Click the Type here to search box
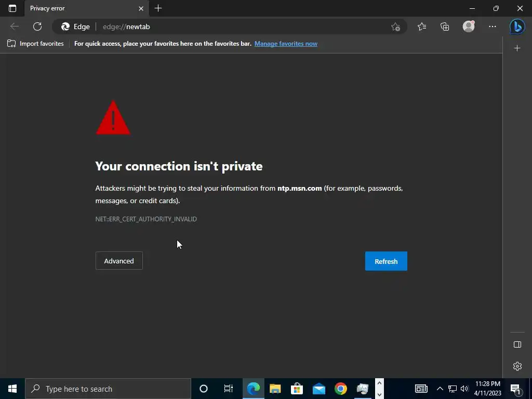Image resolution: width=532 pixels, height=399 pixels. tap(108, 389)
